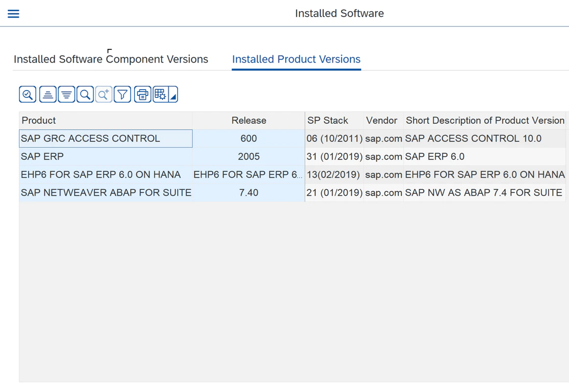Click the Change Layout grid icon
This screenshot has width=569, height=392.
pos(160,94)
